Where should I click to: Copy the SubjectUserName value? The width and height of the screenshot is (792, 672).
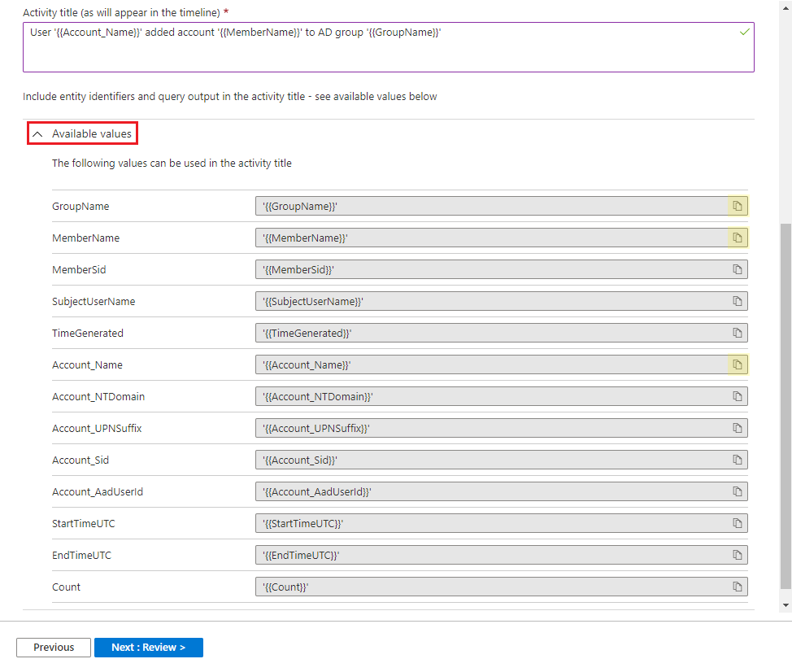tap(738, 301)
